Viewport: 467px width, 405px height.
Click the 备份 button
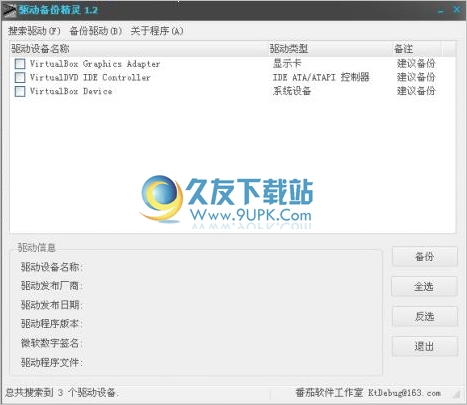coord(425,256)
